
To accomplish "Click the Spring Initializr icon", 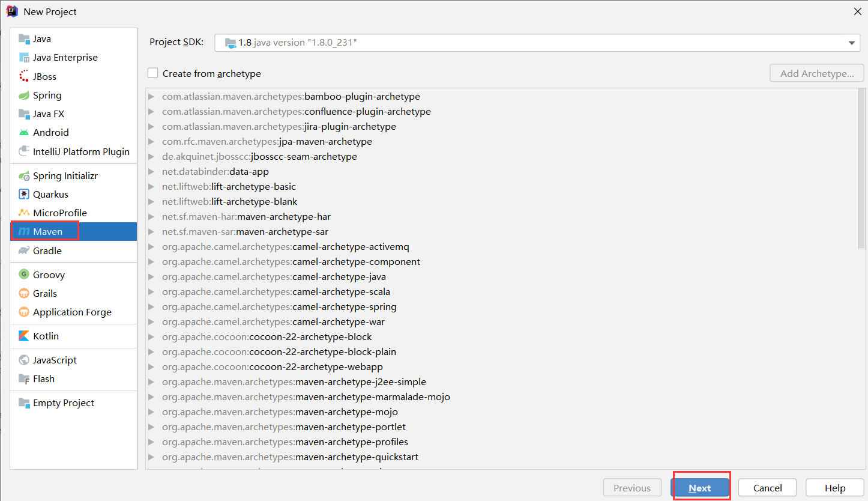I will pyautogui.click(x=24, y=175).
